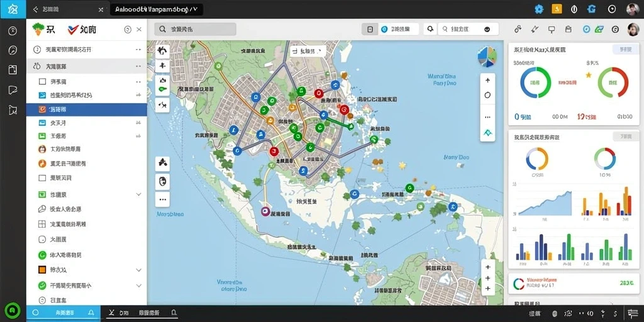This screenshot has height=322, width=644.
Task: Open the dropdown arrow in right search box
Action: [487, 29]
